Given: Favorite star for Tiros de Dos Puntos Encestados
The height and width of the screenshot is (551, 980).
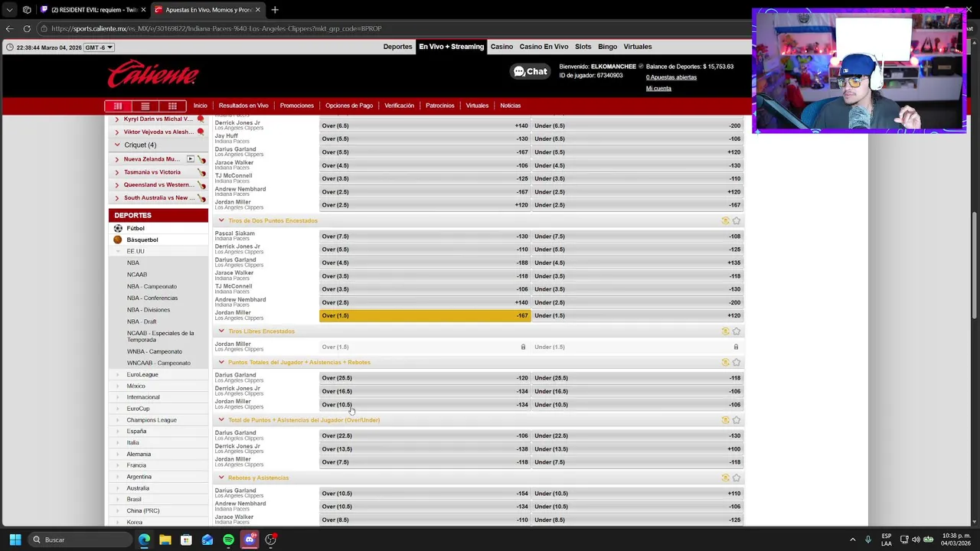Looking at the screenshot, I should 737,220.
